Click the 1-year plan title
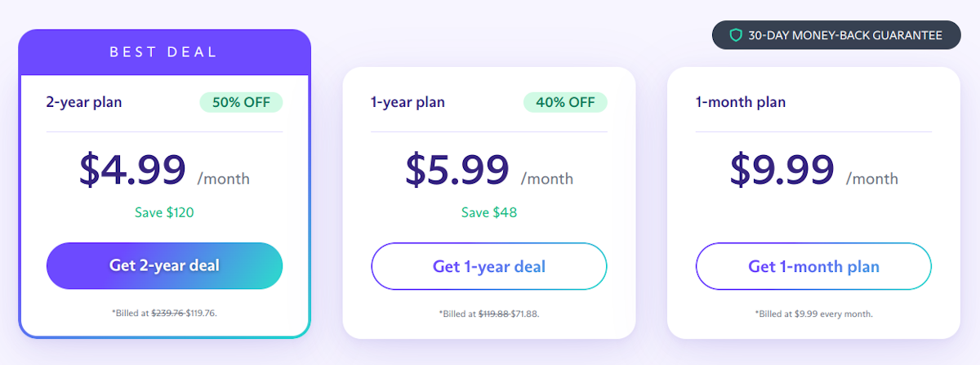The height and width of the screenshot is (365, 980). 408,102
